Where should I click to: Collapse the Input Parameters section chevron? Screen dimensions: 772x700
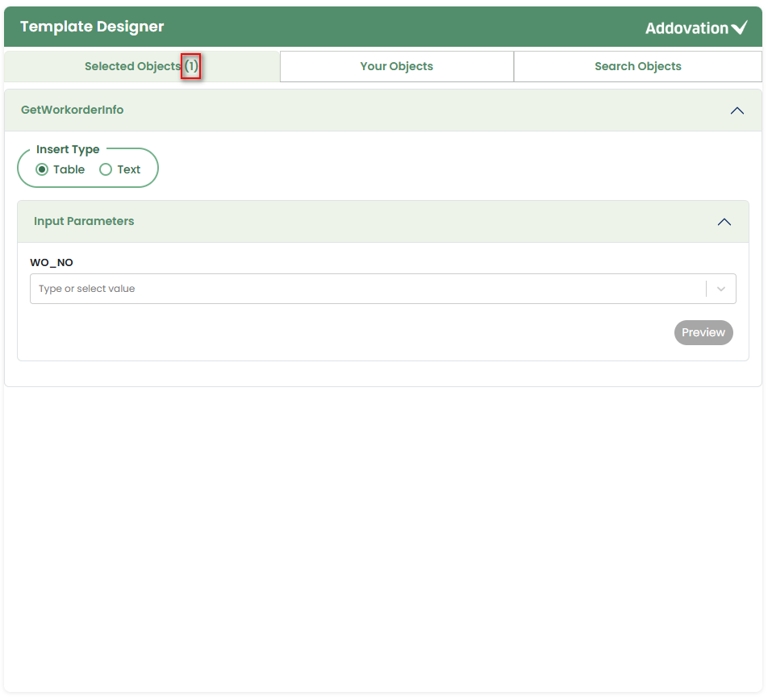(724, 222)
